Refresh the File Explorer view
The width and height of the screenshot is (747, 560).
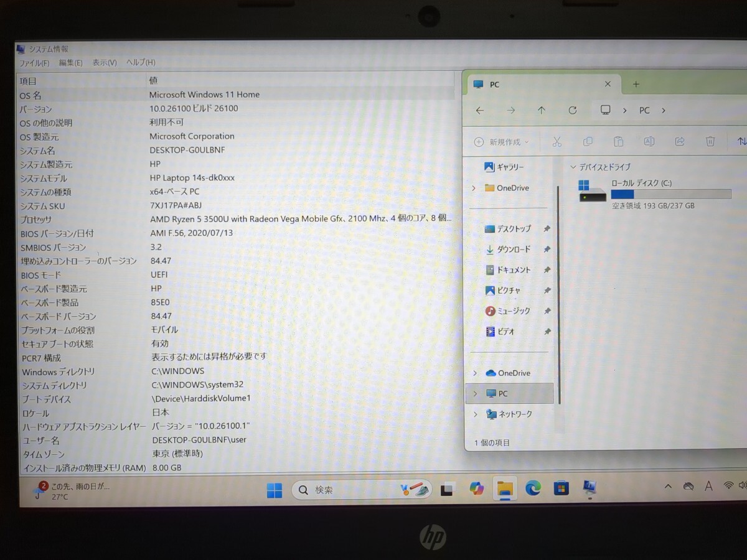click(572, 110)
